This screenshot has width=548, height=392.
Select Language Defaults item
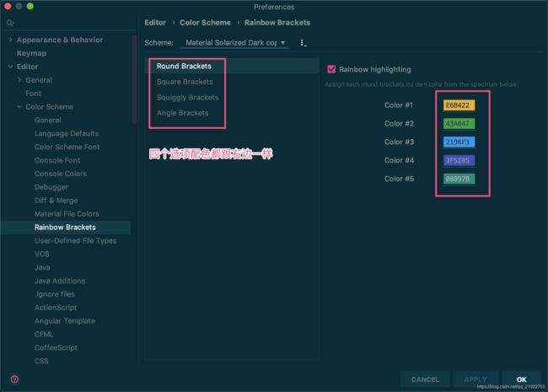tap(67, 133)
